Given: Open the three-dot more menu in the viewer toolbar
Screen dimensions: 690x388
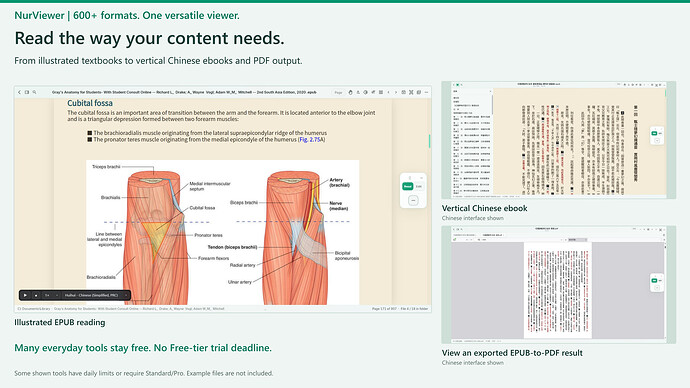Looking at the screenshot, I should [426, 92].
